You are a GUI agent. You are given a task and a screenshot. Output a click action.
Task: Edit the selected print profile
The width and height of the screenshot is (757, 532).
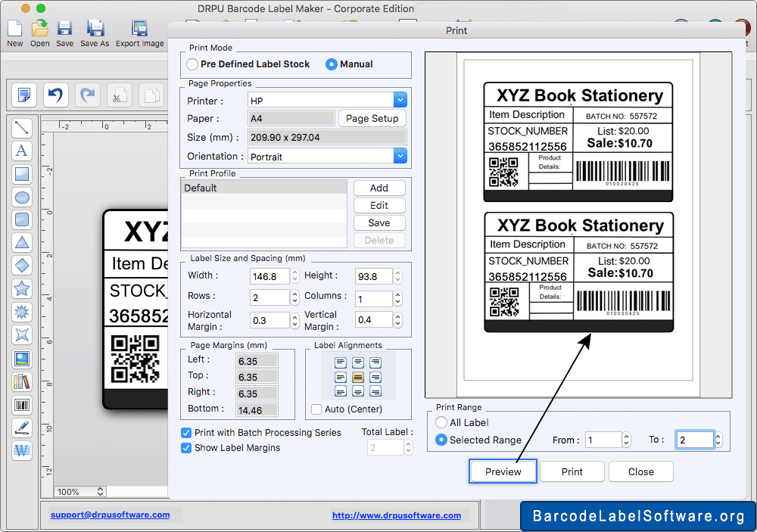(x=379, y=205)
